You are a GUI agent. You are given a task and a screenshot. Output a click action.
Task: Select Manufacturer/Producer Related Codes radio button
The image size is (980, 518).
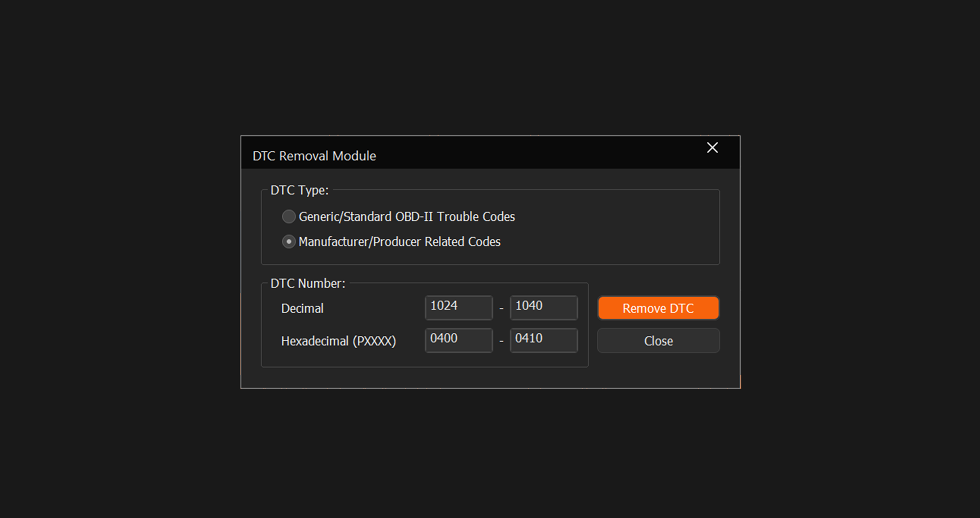click(289, 242)
